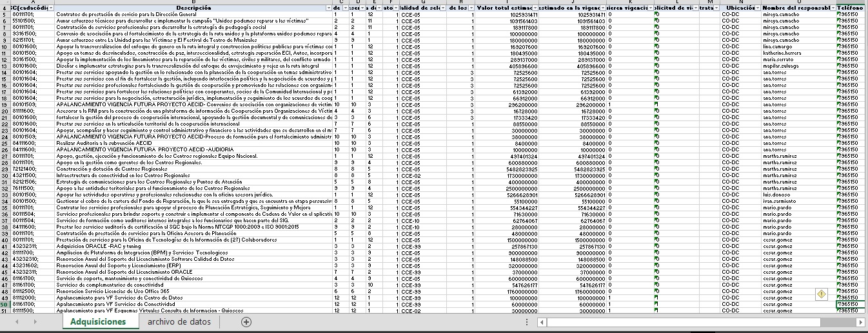Open the column H filter dropdown
Viewport: 868px width, 333px height.
(x=471, y=8)
